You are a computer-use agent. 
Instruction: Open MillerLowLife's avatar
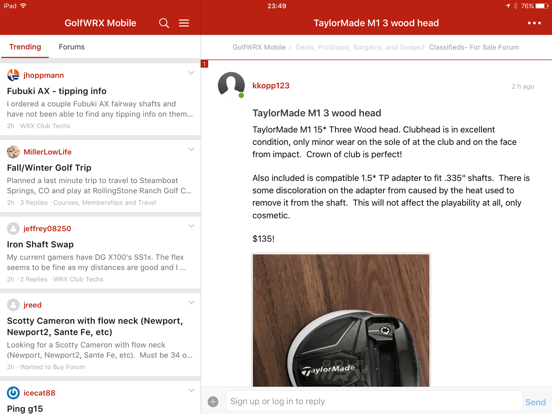point(13,152)
